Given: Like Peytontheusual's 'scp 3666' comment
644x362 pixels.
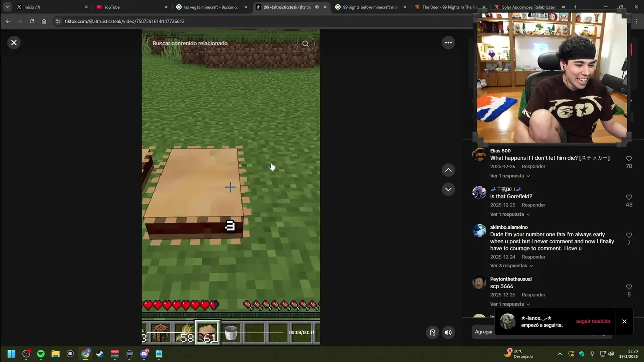Looking at the screenshot, I should coord(629,287).
